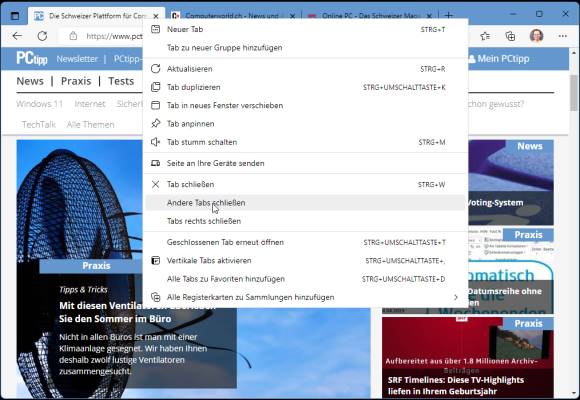Go back with the browser back arrow

point(17,36)
